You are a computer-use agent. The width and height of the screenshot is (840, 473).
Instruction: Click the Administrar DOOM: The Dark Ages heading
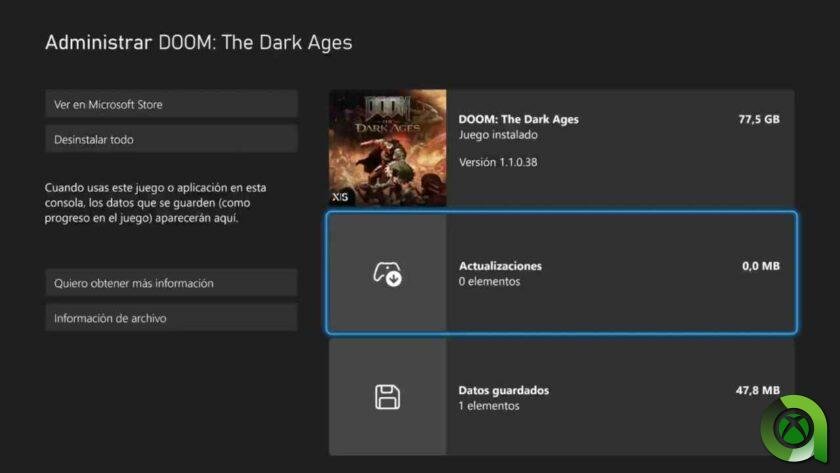pos(198,43)
